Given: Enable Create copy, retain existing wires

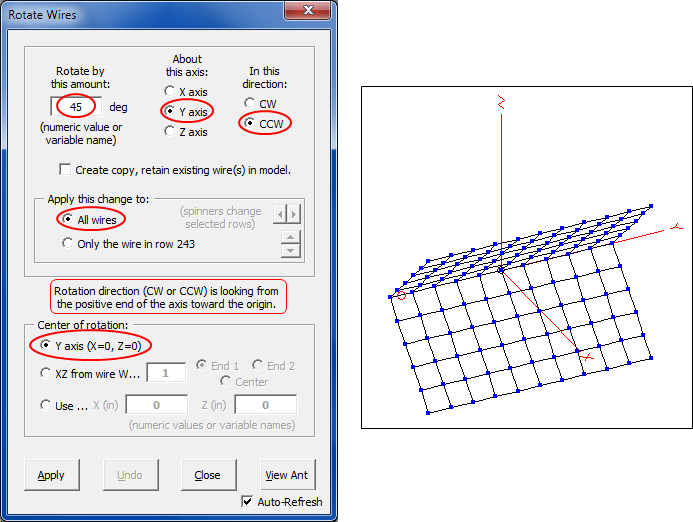Looking at the screenshot, I should point(66,170).
